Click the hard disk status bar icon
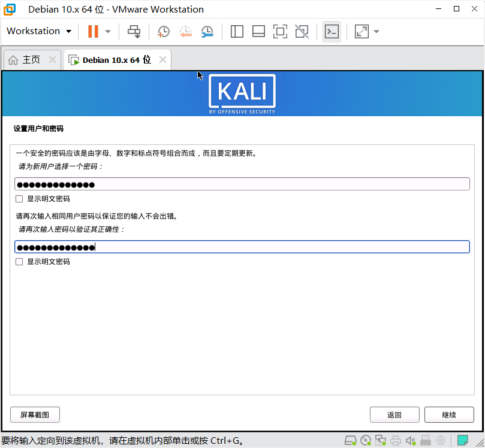 click(x=351, y=440)
